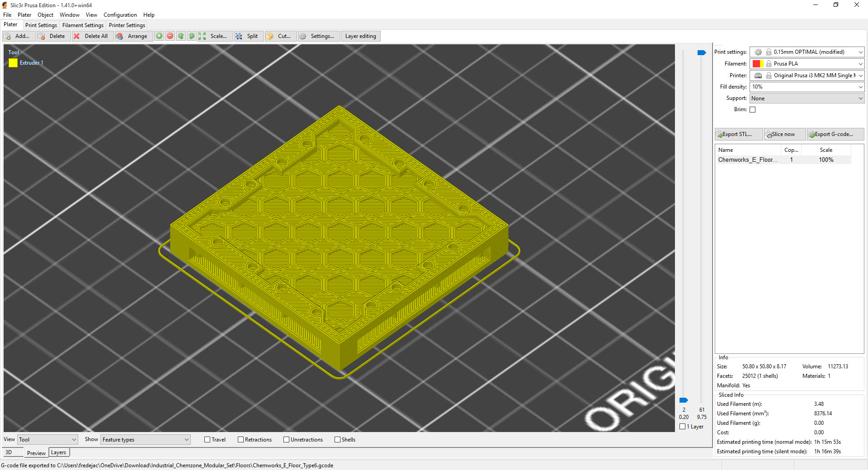Click Delete to remove the selected object
The image size is (868, 470).
pos(53,36)
